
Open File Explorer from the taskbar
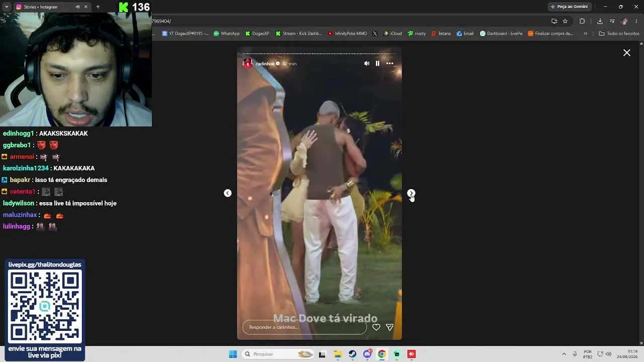(x=338, y=354)
